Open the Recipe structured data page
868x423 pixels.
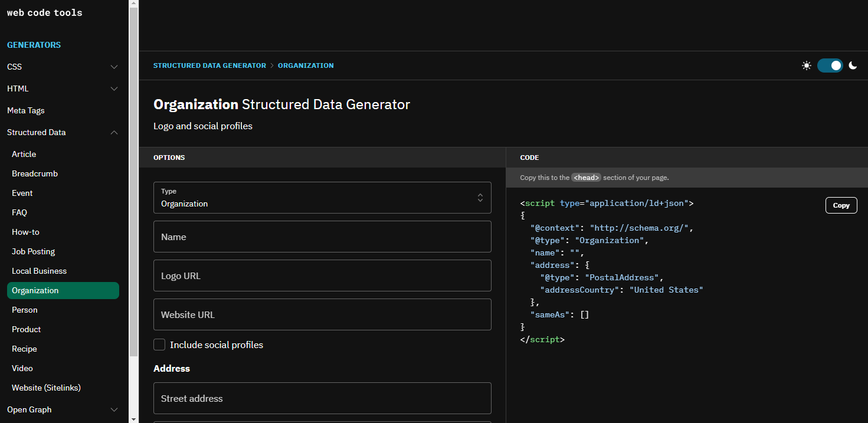(x=24, y=349)
